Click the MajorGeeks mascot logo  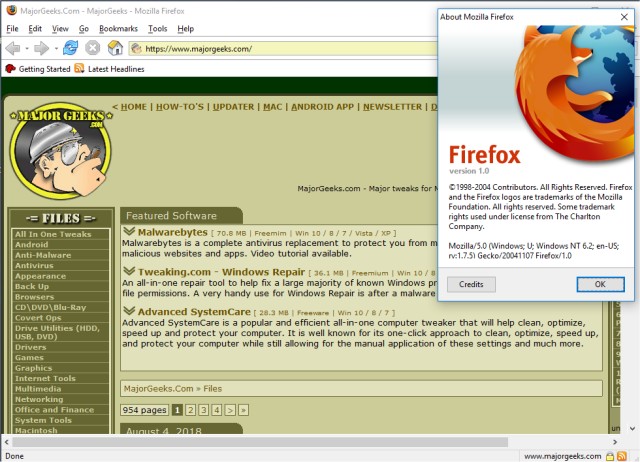click(x=61, y=151)
